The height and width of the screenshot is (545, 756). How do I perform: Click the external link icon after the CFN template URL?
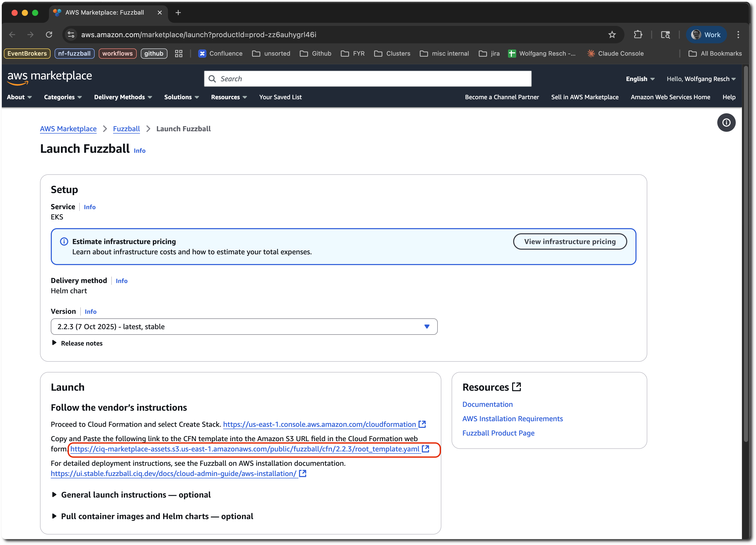[426, 449]
